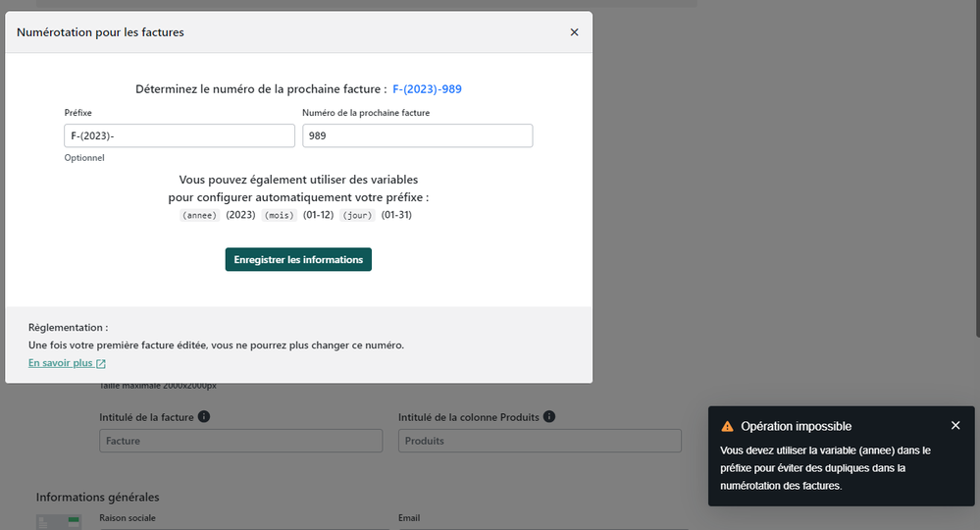Click external link icon beside En savoir plus
Screen dimensions: 980x530
click(101, 364)
